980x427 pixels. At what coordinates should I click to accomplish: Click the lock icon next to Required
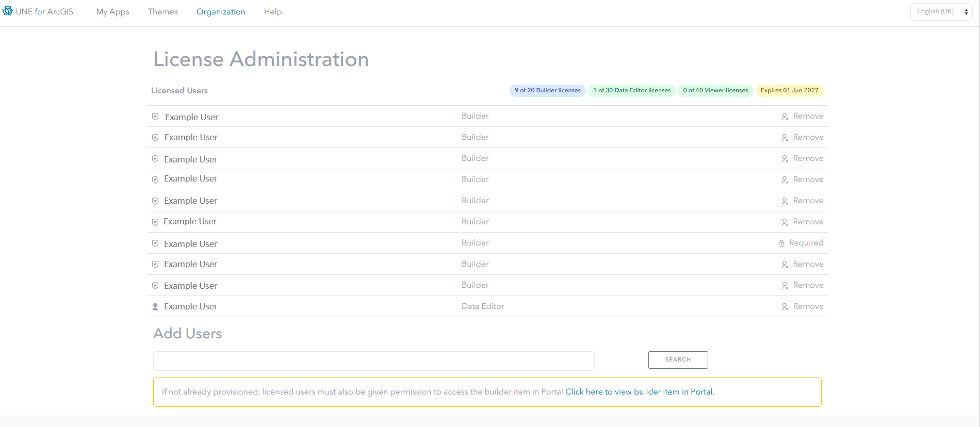pyautogui.click(x=781, y=243)
